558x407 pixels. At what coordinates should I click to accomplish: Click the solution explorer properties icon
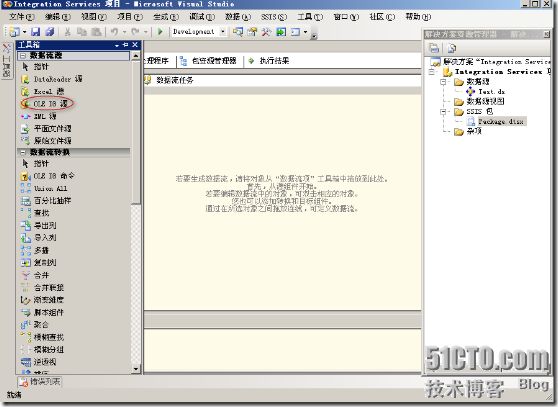click(434, 48)
